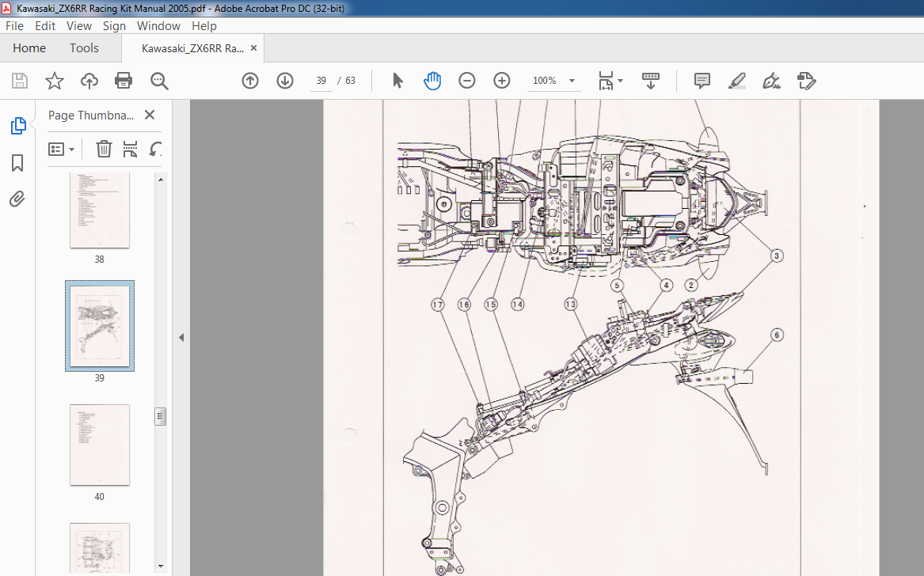Click the 100% zoom value field

(x=545, y=81)
